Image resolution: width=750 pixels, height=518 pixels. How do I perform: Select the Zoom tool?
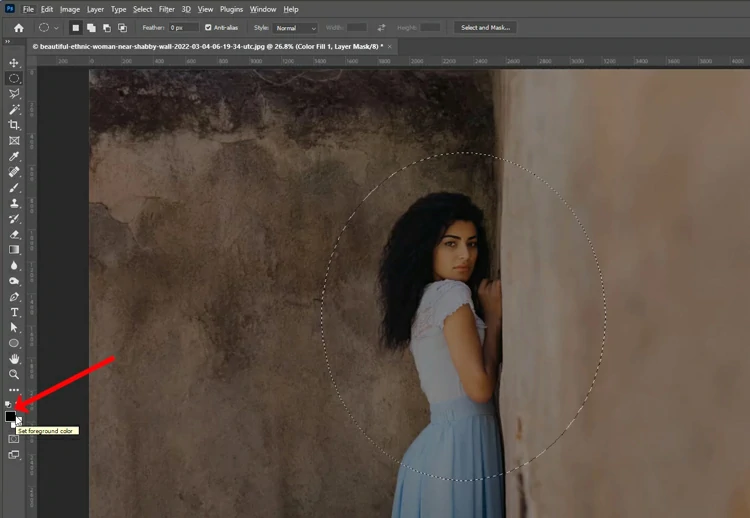click(x=14, y=374)
